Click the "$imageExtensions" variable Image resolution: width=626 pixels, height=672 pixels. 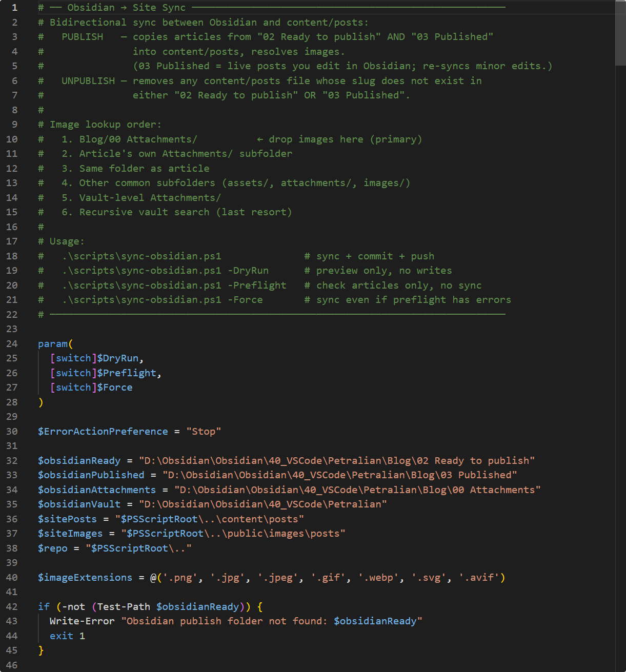[x=85, y=578]
